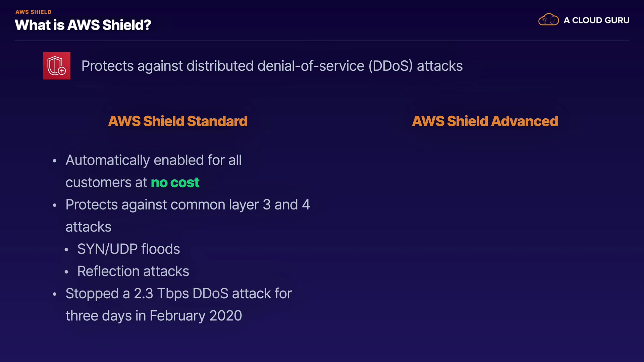Click the DDoS attacks description sentence

(272, 66)
